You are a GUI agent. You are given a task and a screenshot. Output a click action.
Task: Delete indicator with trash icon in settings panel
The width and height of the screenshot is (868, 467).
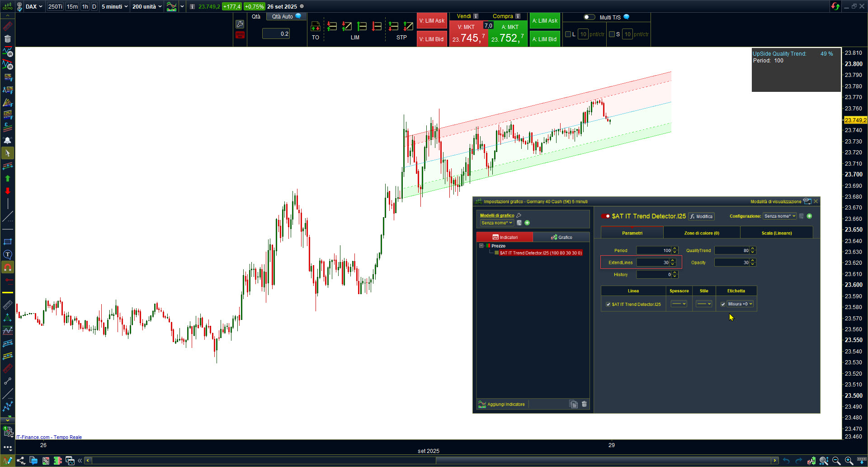pos(584,404)
